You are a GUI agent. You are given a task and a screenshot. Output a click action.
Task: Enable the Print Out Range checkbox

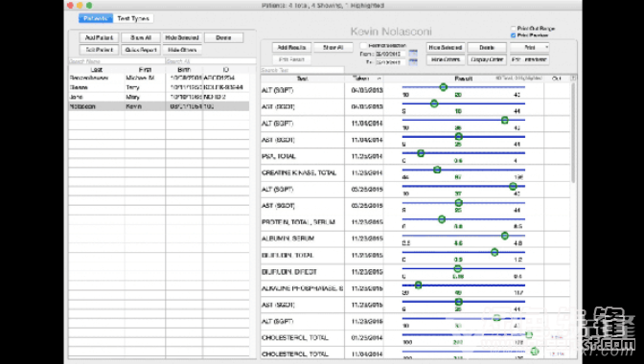pos(513,29)
